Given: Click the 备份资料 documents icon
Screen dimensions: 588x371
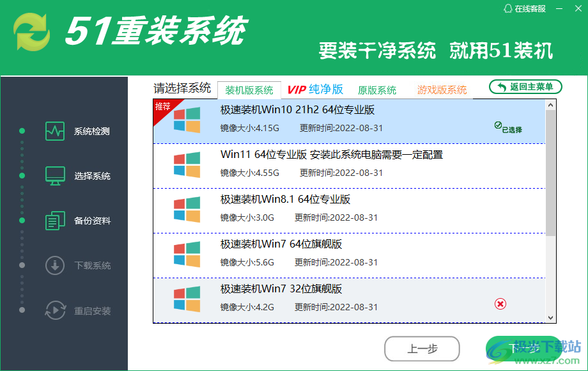Looking at the screenshot, I should (55, 221).
